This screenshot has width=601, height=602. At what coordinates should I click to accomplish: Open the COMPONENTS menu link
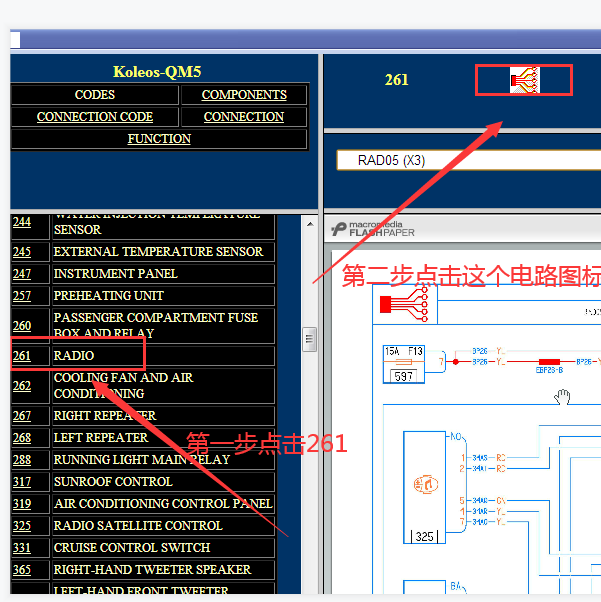pos(244,95)
